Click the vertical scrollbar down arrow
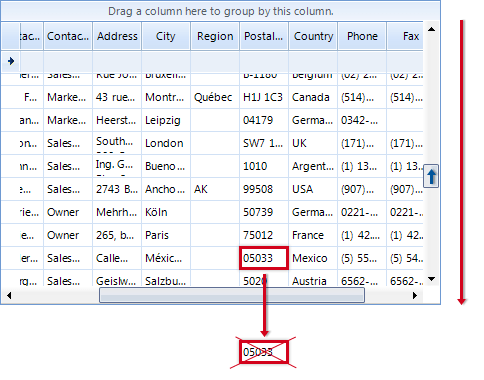 (x=432, y=279)
